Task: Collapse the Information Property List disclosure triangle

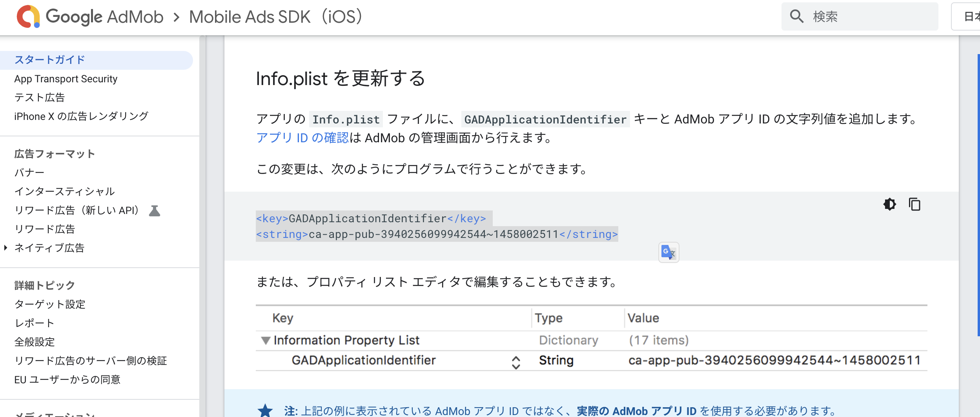Action: (266, 341)
